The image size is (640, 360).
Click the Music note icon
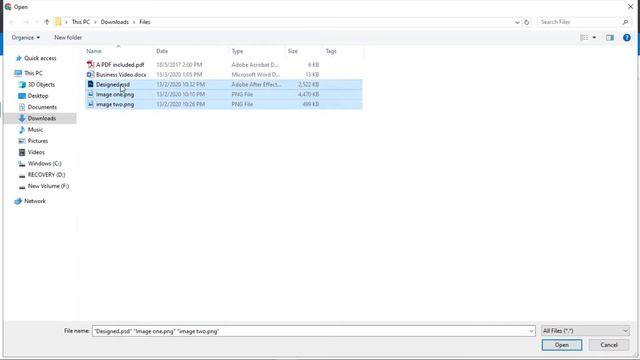tap(22, 130)
